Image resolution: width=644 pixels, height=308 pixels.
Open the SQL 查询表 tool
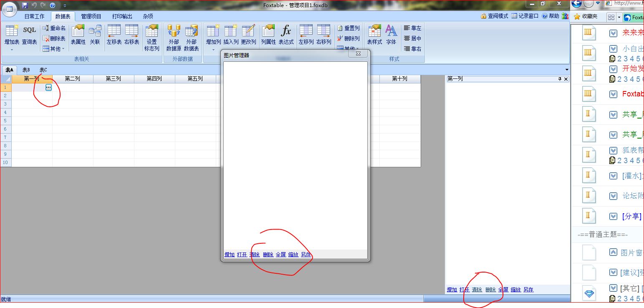pos(29,35)
